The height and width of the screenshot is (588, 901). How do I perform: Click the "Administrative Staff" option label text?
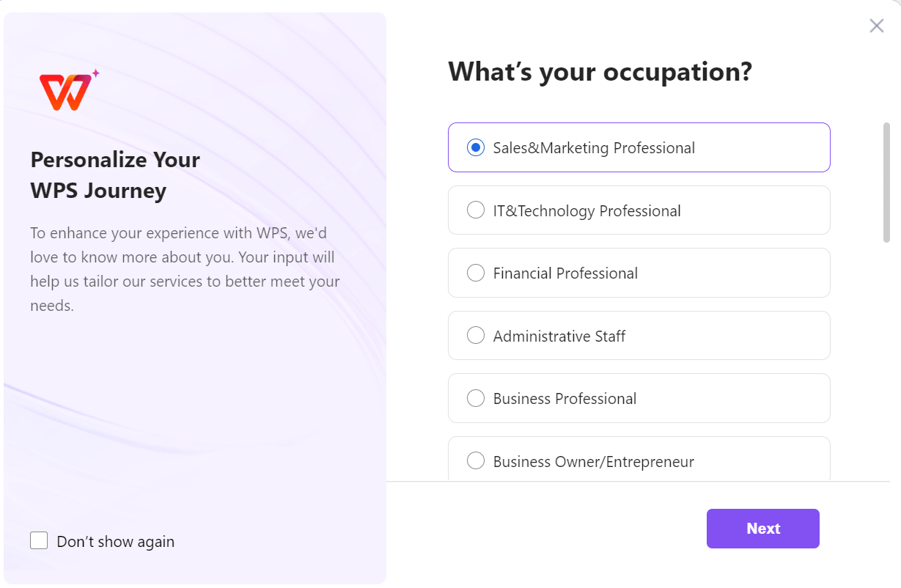click(x=559, y=337)
